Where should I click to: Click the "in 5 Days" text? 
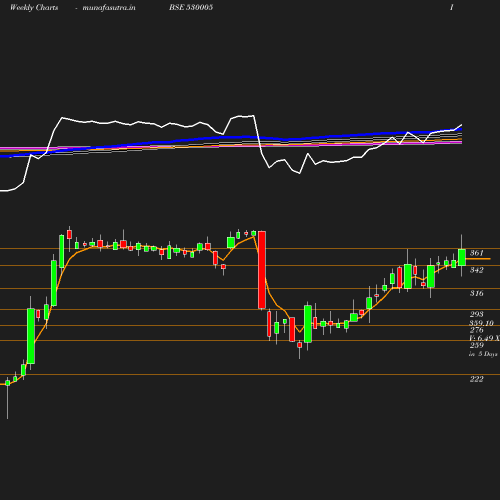click(483, 354)
